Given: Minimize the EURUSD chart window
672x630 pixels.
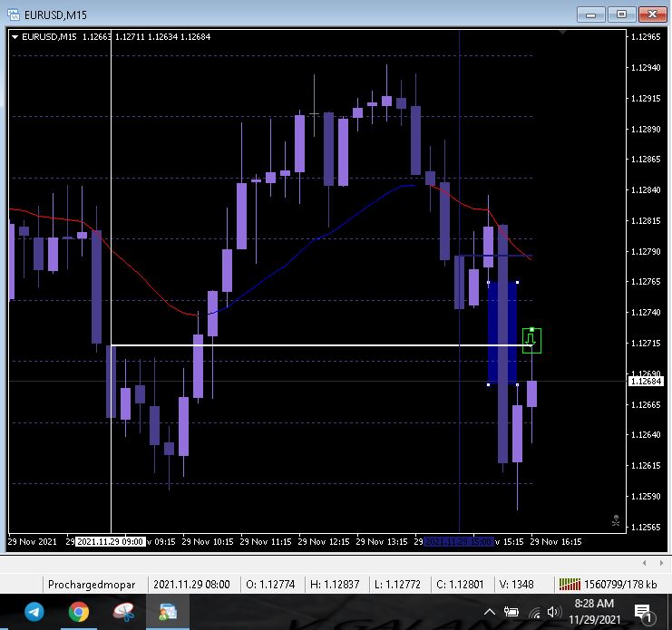Looking at the screenshot, I should tap(591, 15).
